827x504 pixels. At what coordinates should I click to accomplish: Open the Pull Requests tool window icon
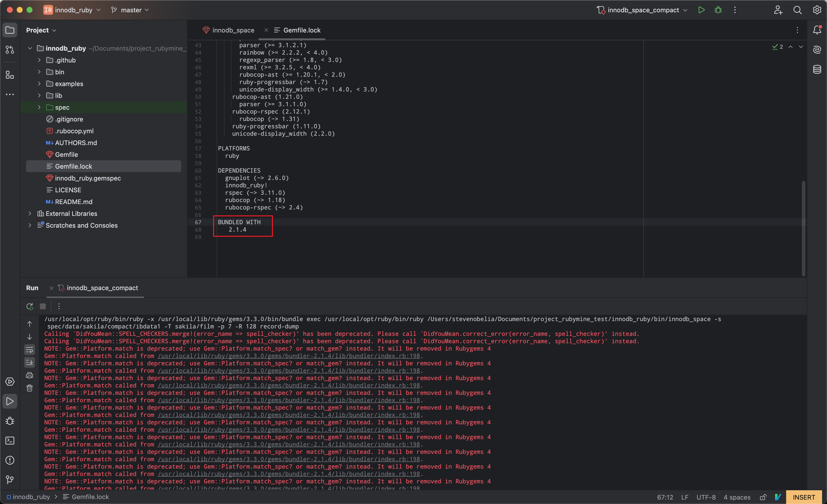[x=10, y=50]
